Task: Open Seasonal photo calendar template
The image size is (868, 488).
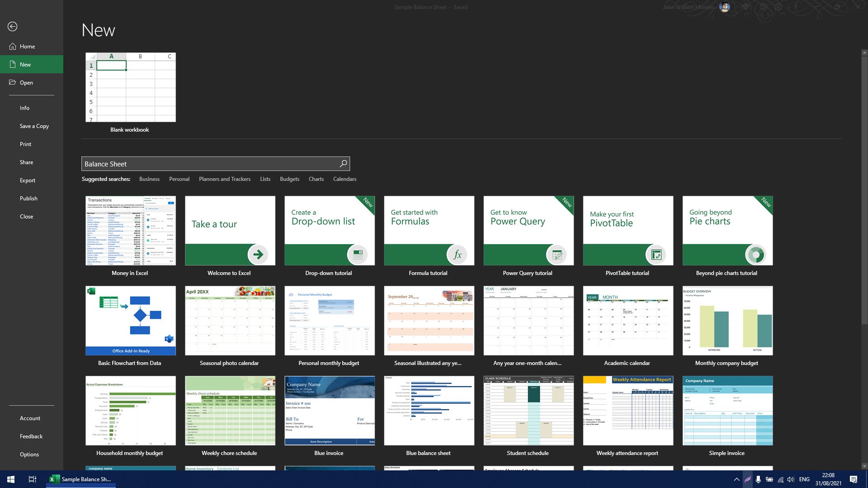Action: [x=230, y=321]
